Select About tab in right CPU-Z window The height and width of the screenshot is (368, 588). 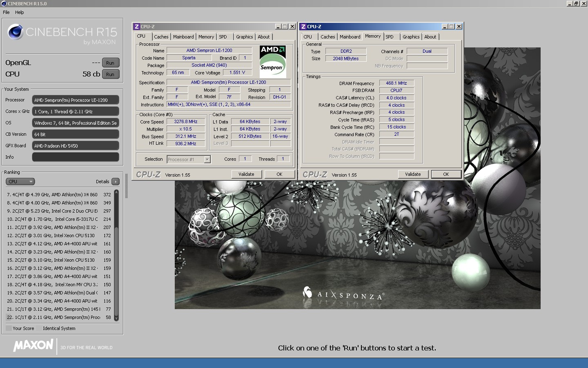click(x=430, y=37)
